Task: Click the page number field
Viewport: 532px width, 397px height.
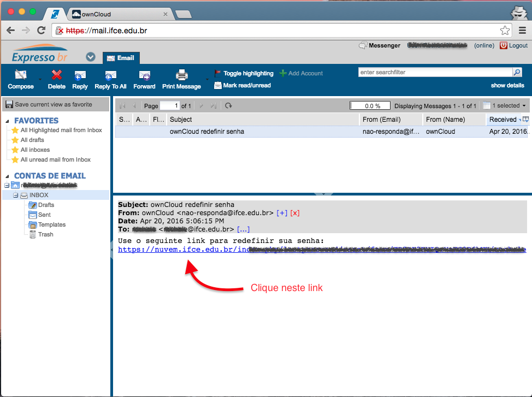Action: pos(169,106)
